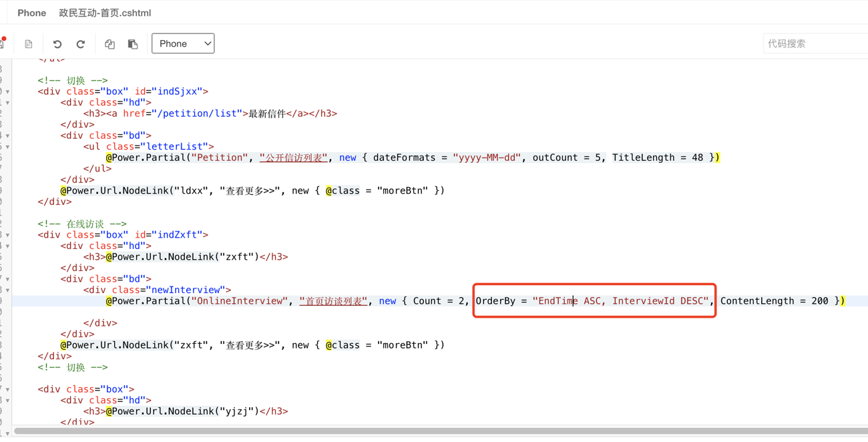Redo the last undone edit
Image resolution: width=868 pixels, height=442 pixels.
point(81,44)
